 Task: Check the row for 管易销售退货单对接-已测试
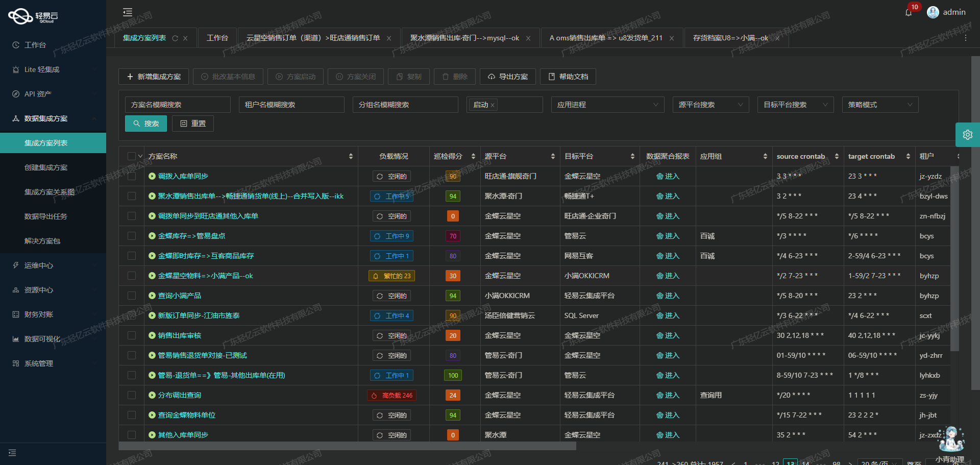132,355
